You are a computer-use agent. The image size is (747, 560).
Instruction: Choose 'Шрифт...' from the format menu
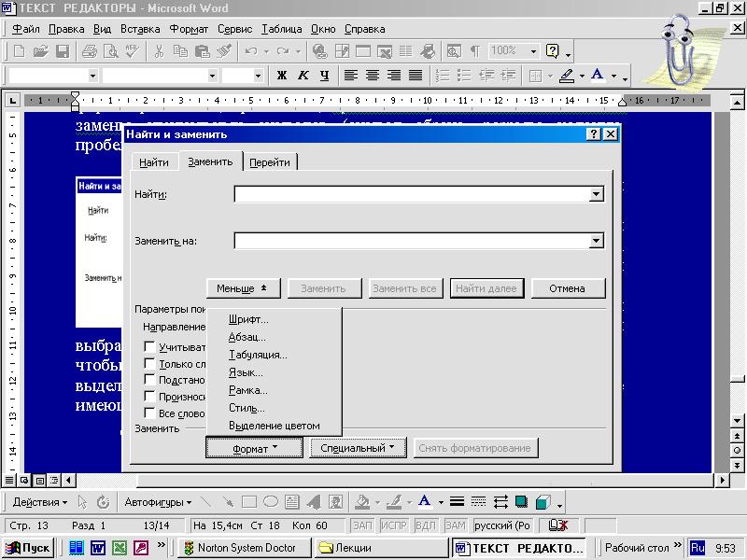point(248,319)
